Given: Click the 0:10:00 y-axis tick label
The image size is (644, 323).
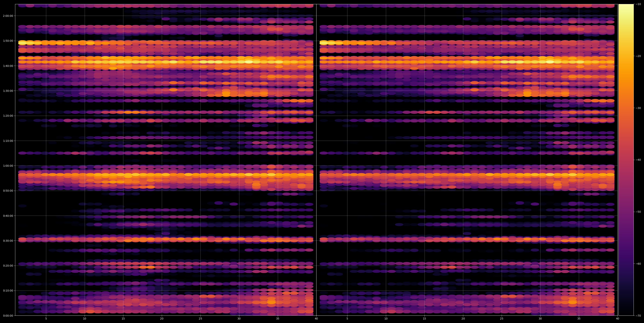Looking at the screenshot, I should [x=8, y=291].
